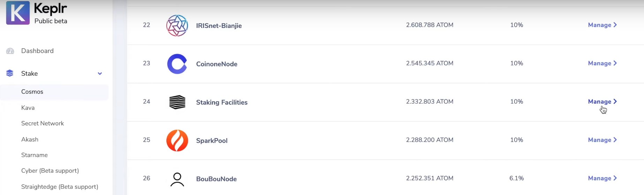
Task: Open the Dashboard menu item
Action: pos(37,51)
